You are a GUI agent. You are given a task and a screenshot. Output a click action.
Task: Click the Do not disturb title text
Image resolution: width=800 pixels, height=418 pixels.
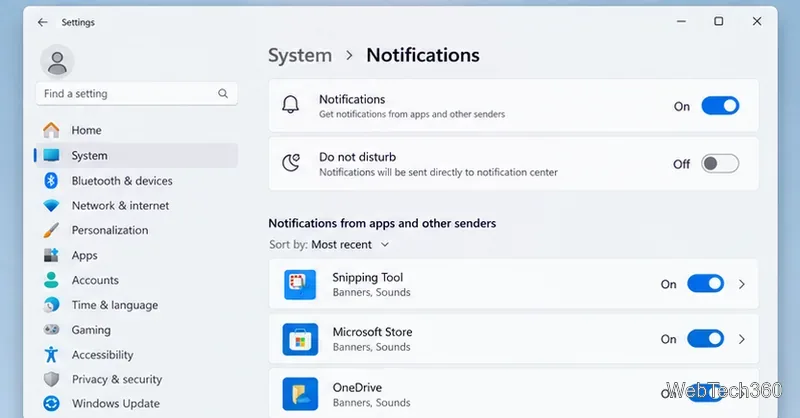coord(358,157)
